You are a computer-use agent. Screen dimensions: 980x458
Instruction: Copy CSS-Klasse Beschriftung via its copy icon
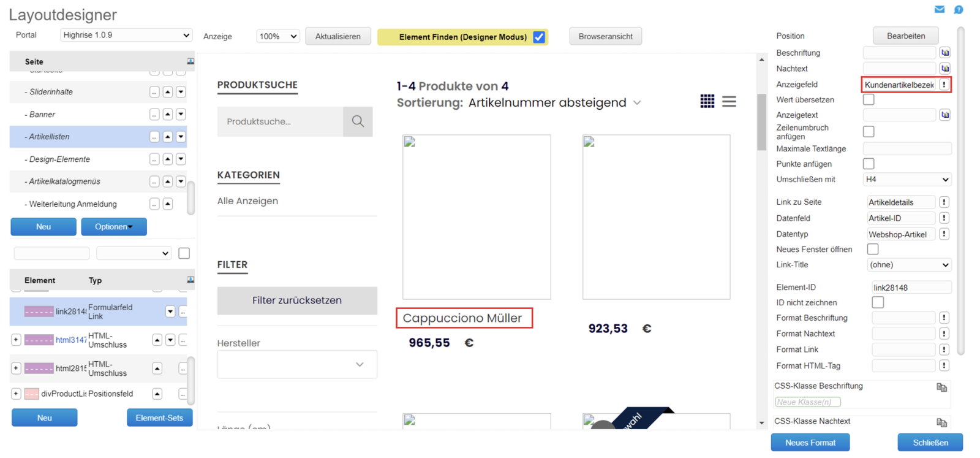pos(941,387)
